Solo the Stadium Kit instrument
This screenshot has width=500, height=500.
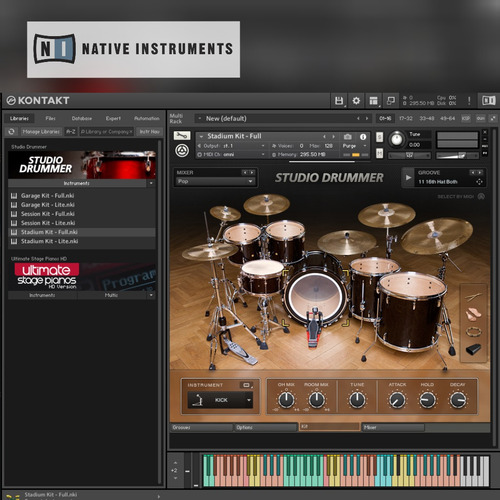pyautogui.click(x=379, y=137)
